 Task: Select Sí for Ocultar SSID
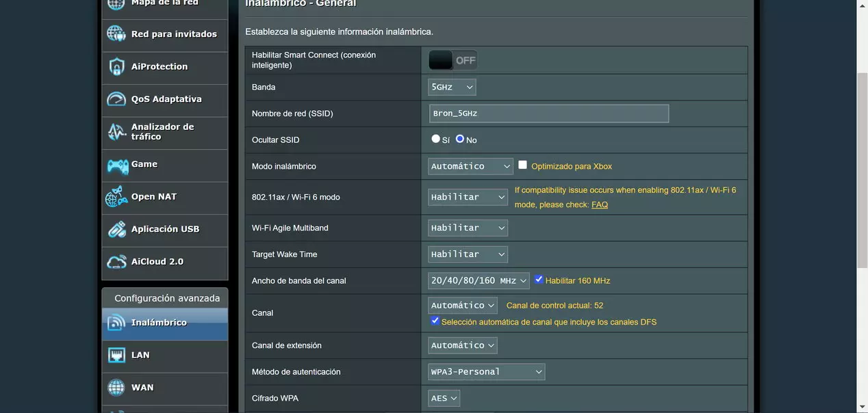pyautogui.click(x=435, y=139)
